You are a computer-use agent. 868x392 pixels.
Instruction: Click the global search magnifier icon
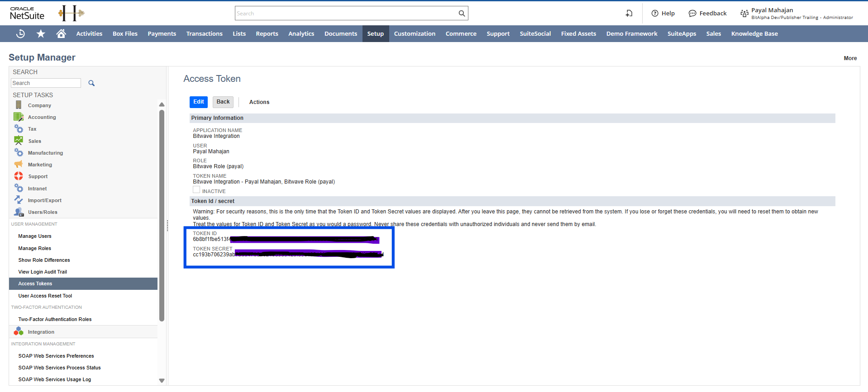coord(462,14)
